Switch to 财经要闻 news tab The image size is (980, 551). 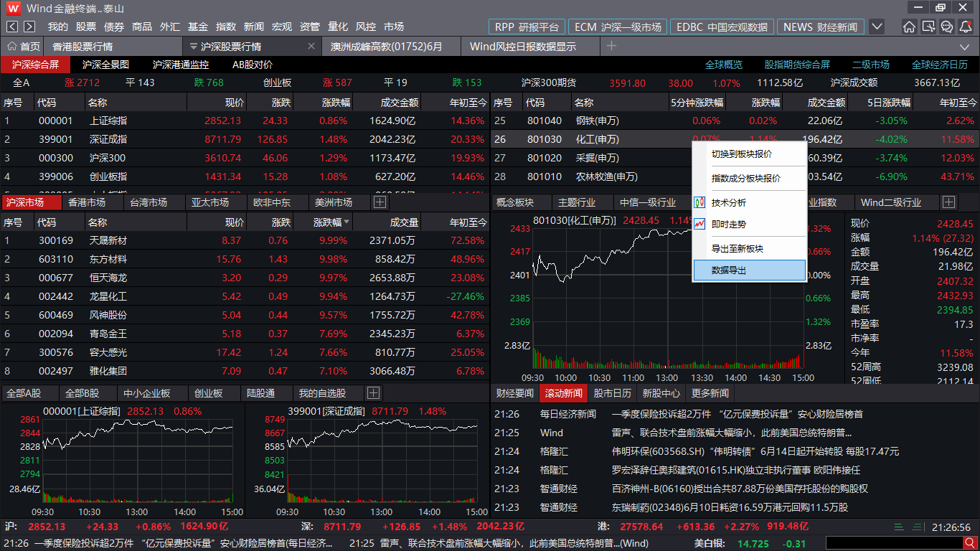pos(515,393)
